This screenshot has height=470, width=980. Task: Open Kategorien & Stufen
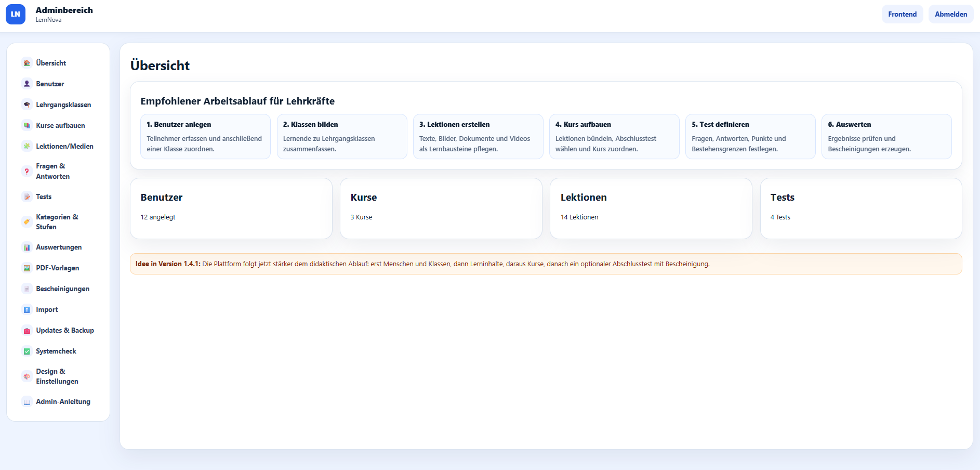point(58,222)
